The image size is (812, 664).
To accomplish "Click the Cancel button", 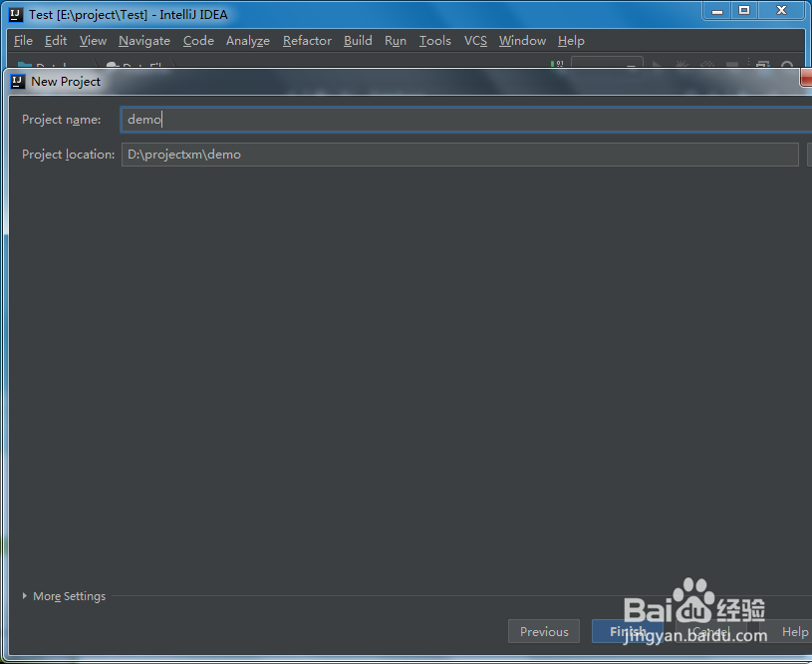I will [x=710, y=631].
